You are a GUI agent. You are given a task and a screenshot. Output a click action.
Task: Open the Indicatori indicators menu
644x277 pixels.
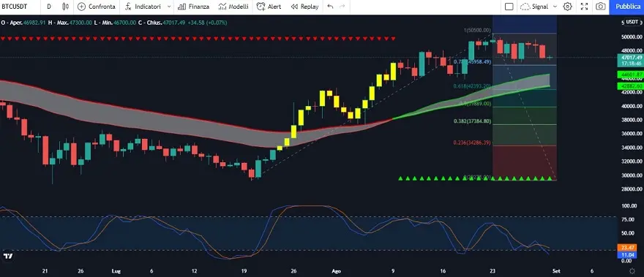143,7
